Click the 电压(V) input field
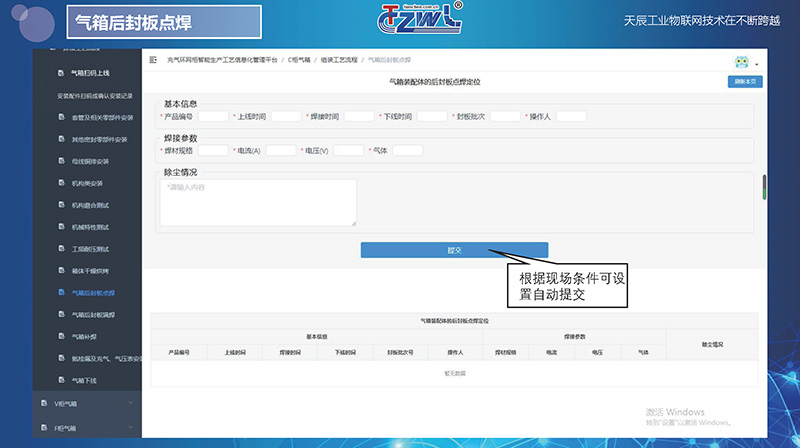The image size is (800, 448). point(348,151)
